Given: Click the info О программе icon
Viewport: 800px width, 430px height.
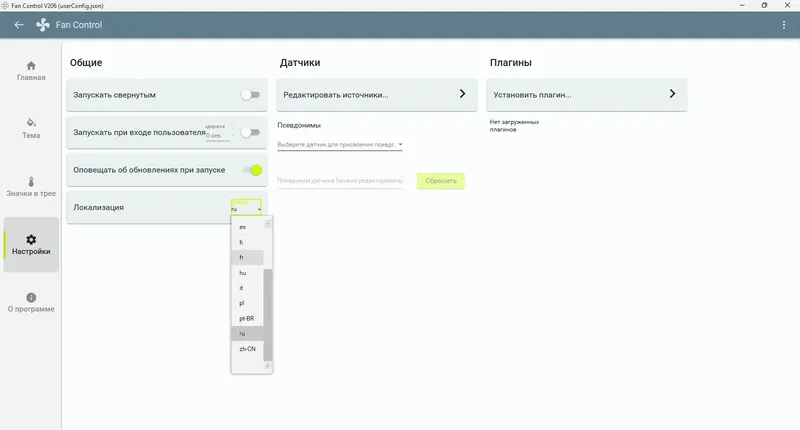Looking at the screenshot, I should coord(31,297).
